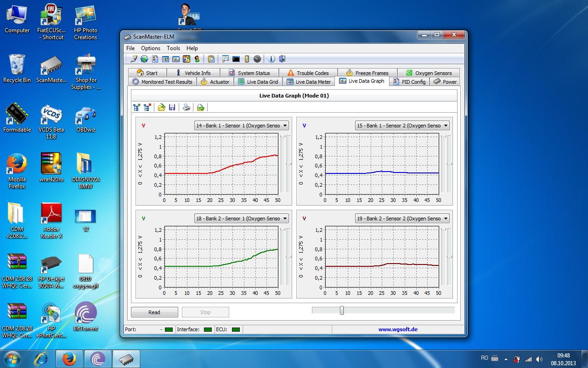Open the ScanMaster desktop shortcut

coord(51,69)
